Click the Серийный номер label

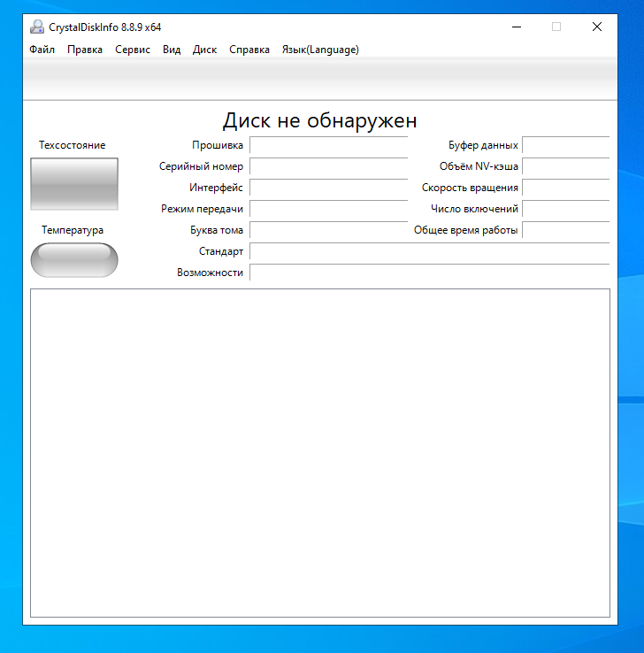click(201, 166)
